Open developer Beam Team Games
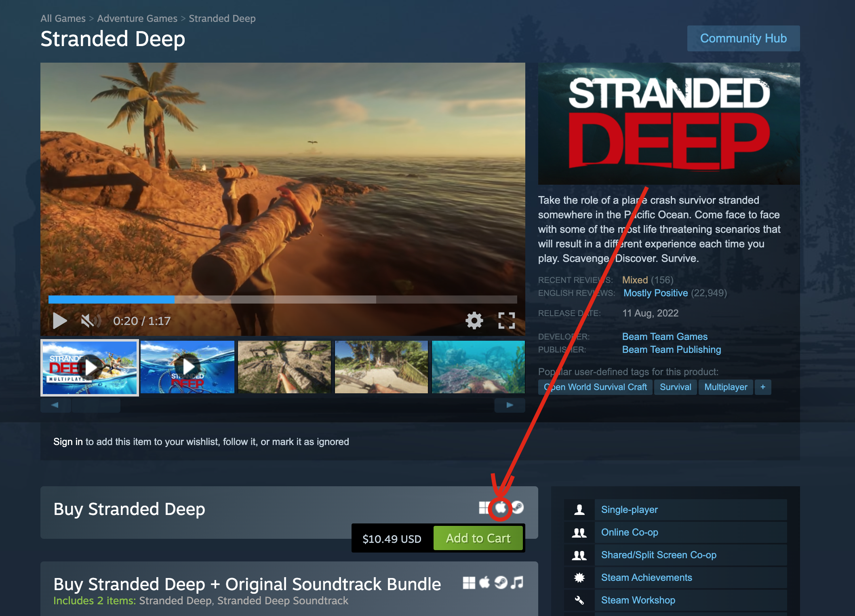Viewport: 855px width, 616px height. [665, 337]
